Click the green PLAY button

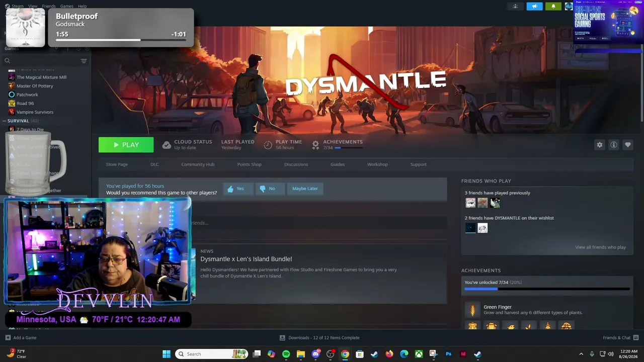[126, 145]
